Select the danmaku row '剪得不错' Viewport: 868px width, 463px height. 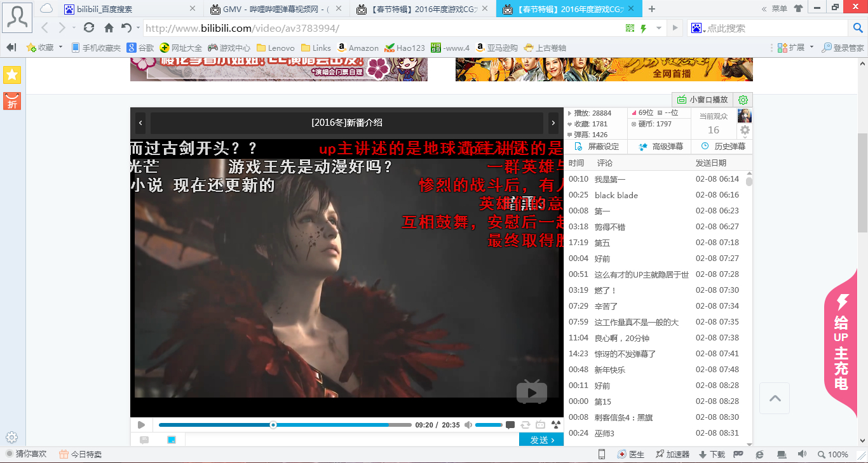coord(654,227)
